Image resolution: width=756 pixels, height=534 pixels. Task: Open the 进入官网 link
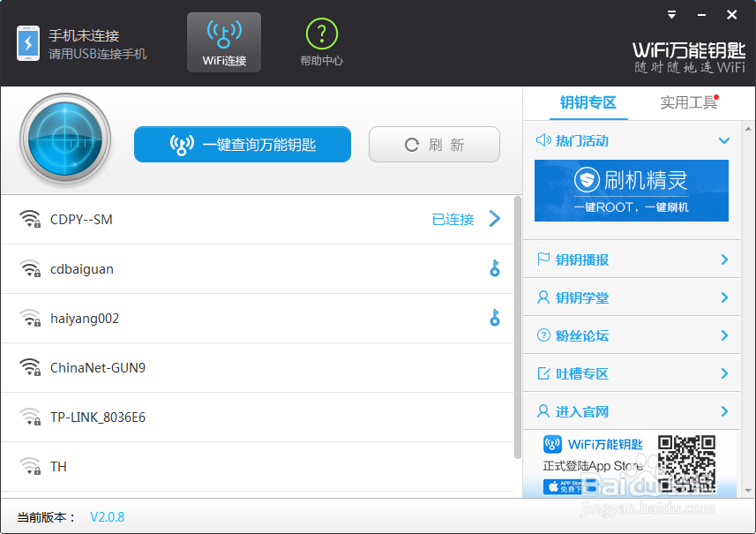click(582, 412)
